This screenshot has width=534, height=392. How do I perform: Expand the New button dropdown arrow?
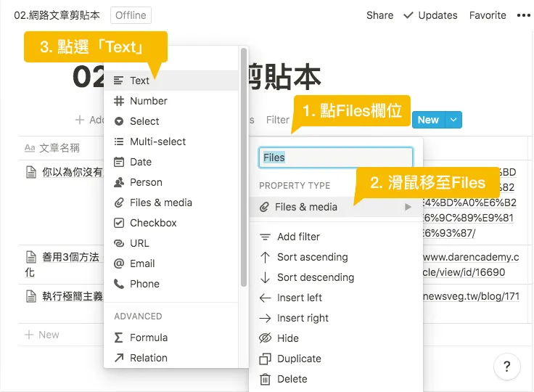(x=453, y=120)
